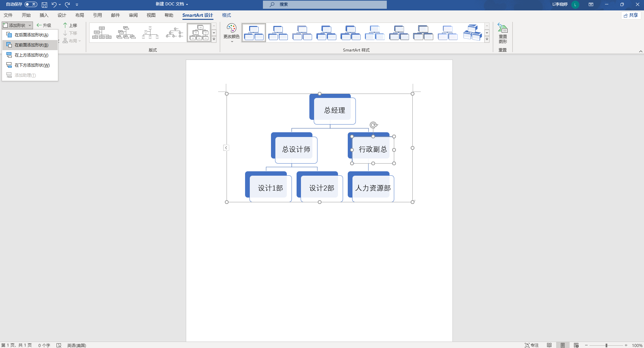Viewport: 644px width, 348px height.
Task: Click the page count 第1页,共1页
Action: pos(16,345)
